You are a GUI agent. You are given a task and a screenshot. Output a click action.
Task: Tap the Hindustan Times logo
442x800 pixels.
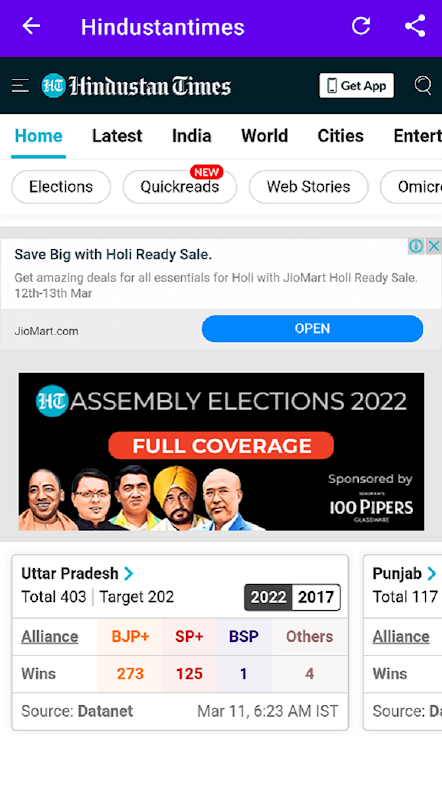tap(136, 86)
